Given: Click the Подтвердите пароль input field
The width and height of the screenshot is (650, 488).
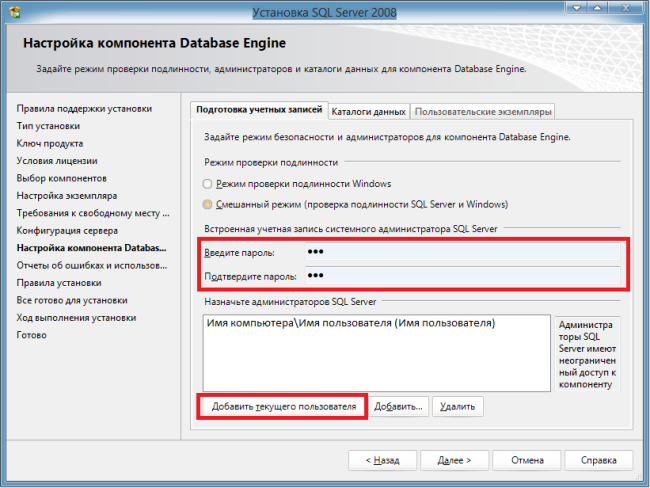Looking at the screenshot, I should (x=463, y=276).
